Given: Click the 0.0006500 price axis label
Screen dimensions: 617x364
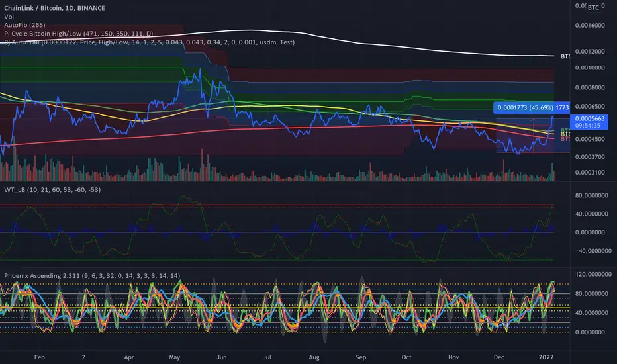Looking at the screenshot, I should [x=590, y=107].
